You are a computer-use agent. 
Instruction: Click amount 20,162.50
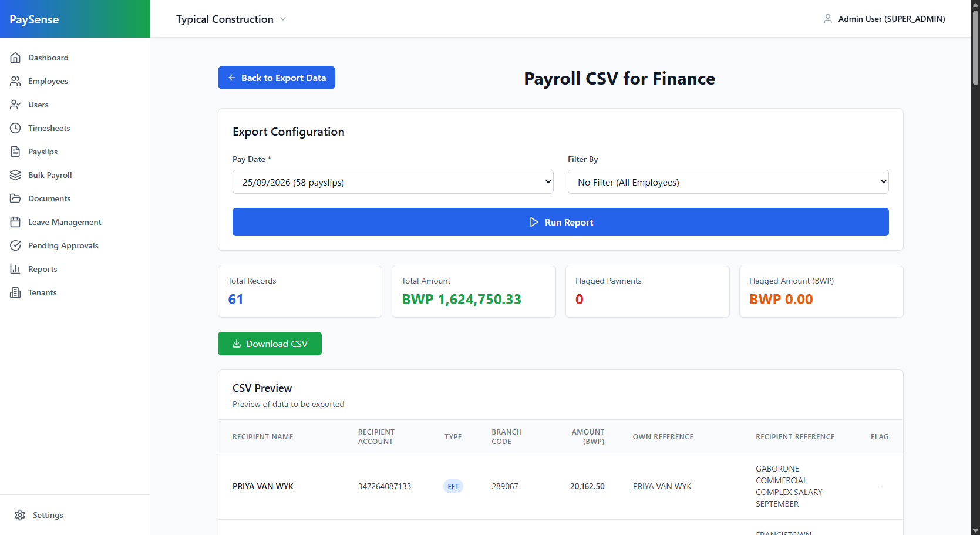pos(587,486)
